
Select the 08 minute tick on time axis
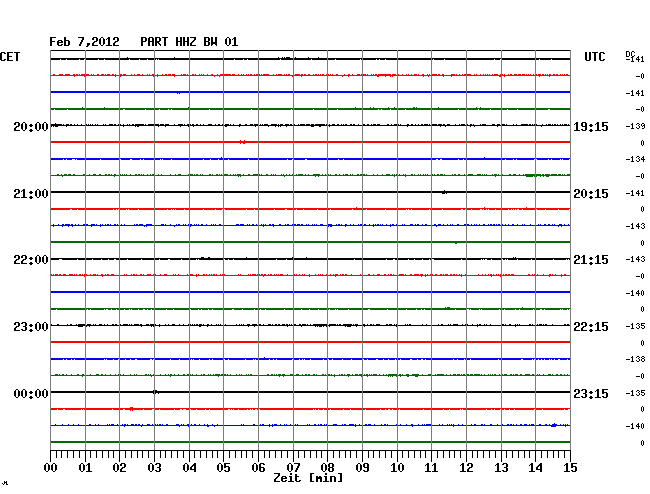327,467
